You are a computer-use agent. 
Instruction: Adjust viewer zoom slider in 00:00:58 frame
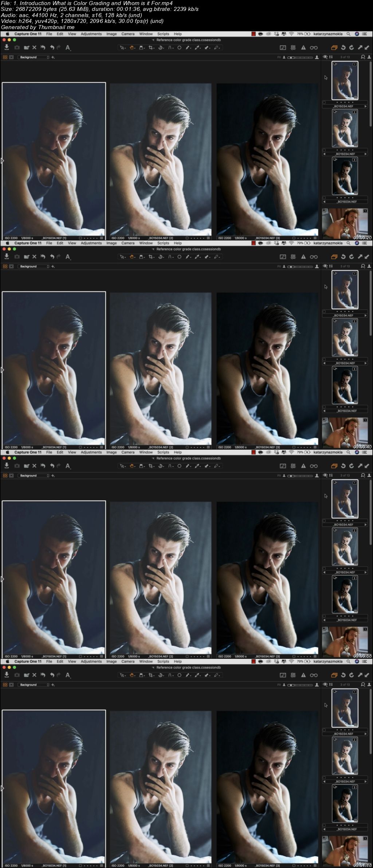coord(300,476)
